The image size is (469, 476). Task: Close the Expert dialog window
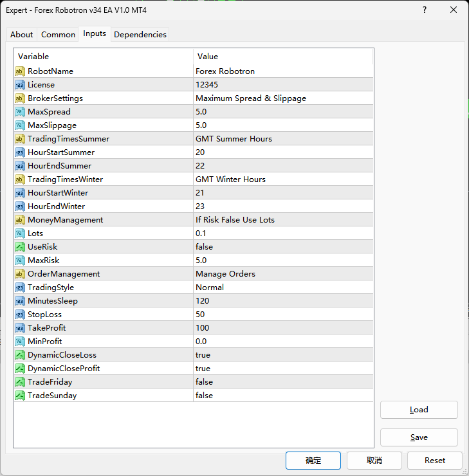click(454, 10)
